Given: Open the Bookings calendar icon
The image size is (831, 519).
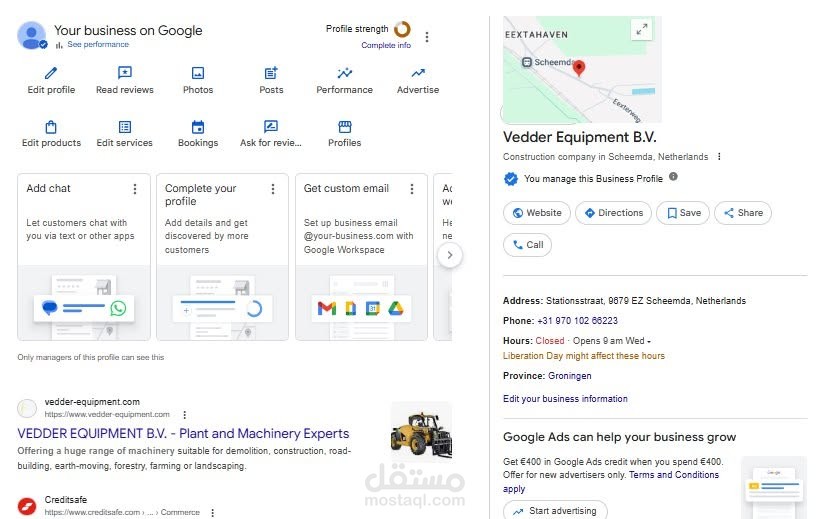Looking at the screenshot, I should click(x=198, y=127).
